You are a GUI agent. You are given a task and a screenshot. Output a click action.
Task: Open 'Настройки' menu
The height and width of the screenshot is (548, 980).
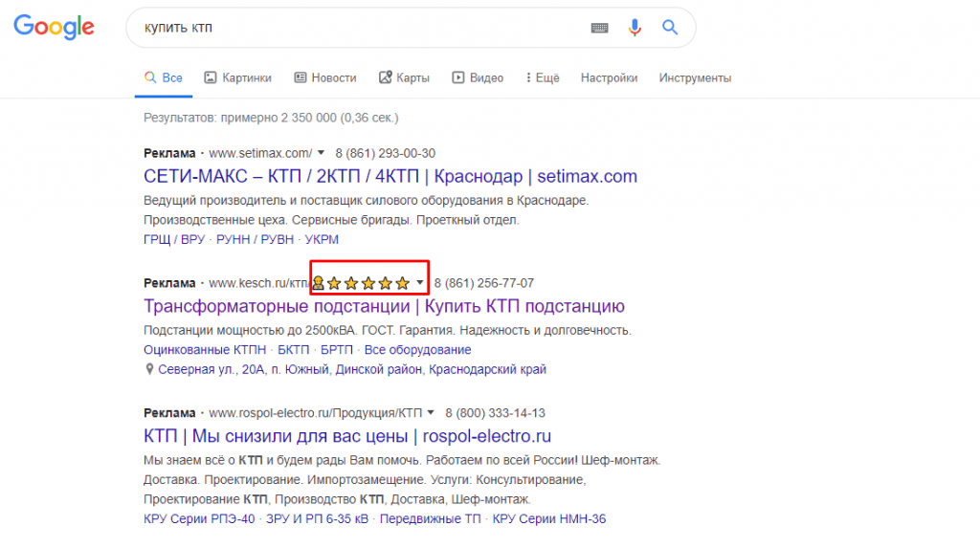(x=610, y=78)
